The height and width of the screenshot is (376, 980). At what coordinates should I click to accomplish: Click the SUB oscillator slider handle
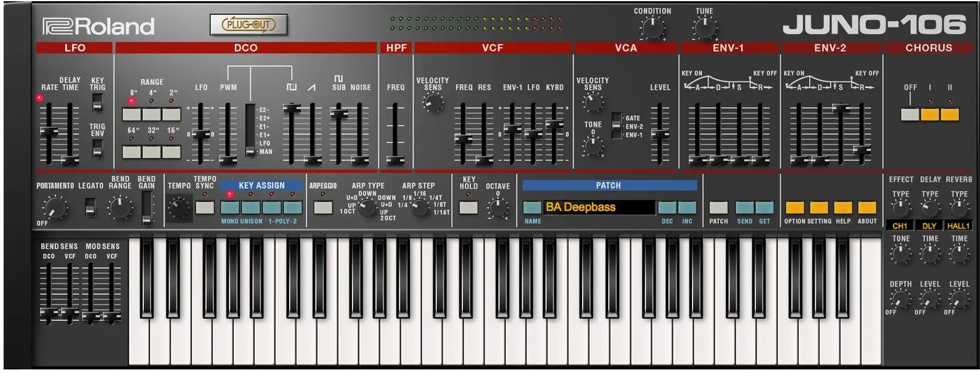[x=339, y=113]
